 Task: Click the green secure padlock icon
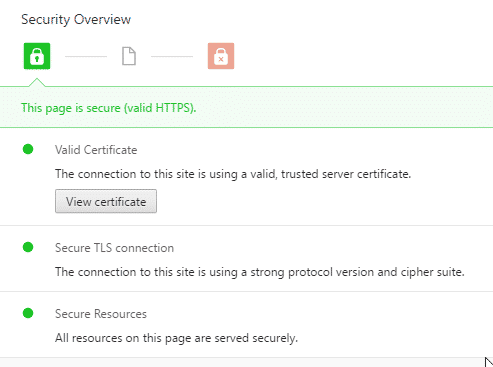37,56
